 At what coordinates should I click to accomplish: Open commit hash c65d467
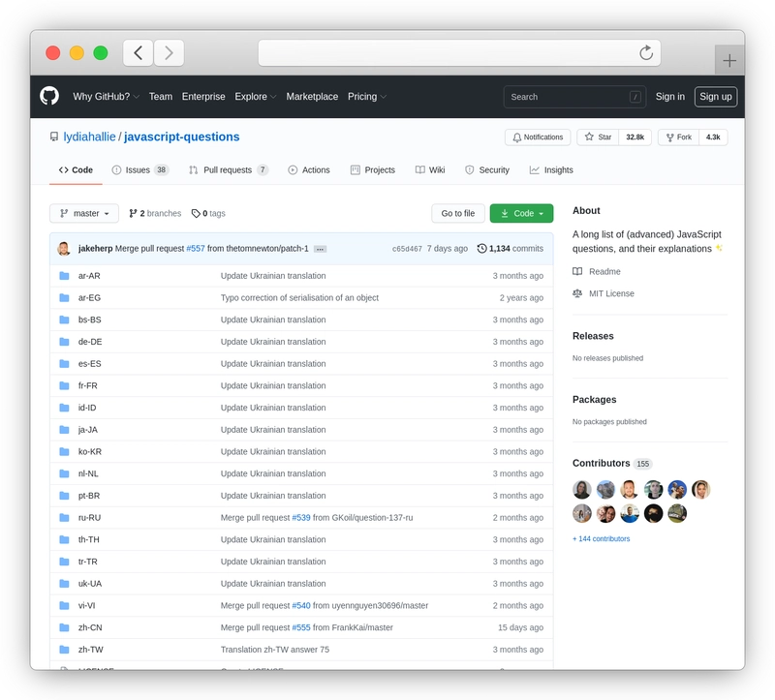[407, 249]
